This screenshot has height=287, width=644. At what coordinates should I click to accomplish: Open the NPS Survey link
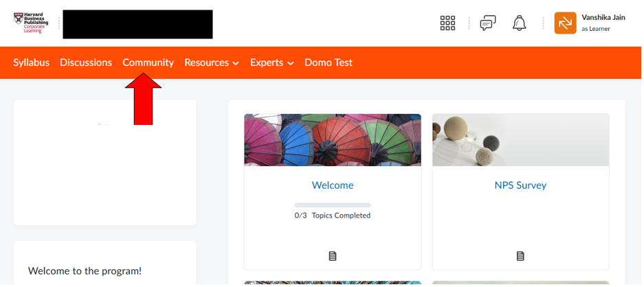click(520, 185)
